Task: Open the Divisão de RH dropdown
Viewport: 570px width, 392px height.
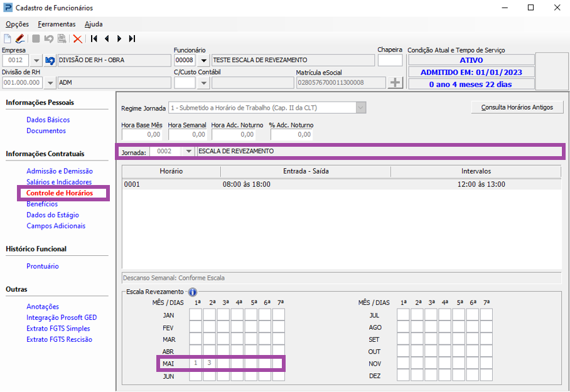Action: pyautogui.click(x=50, y=83)
